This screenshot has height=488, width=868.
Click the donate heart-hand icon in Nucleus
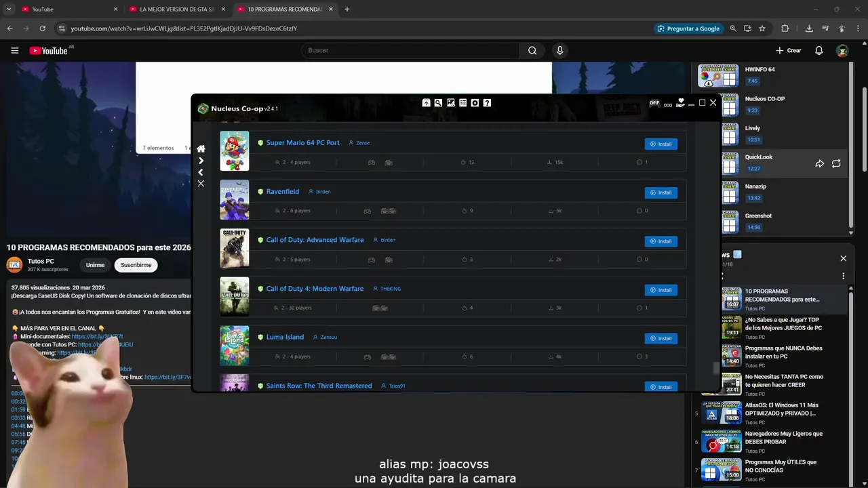pyautogui.click(x=680, y=103)
